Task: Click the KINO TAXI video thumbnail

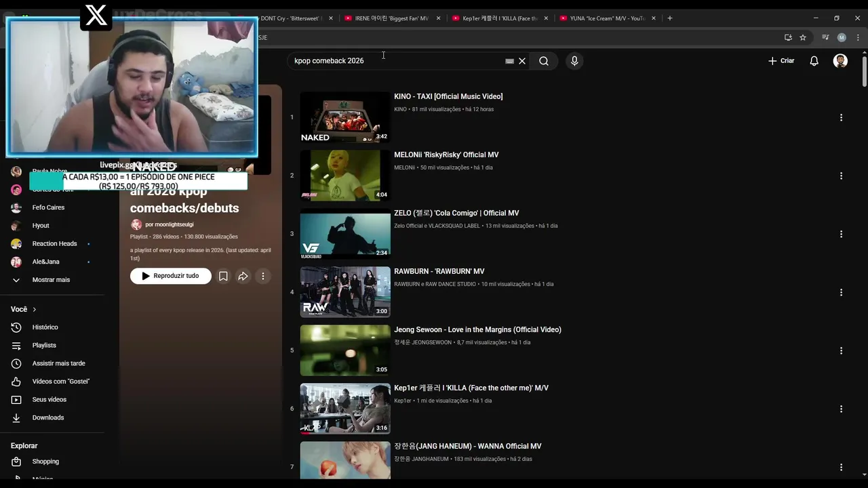Action: [x=345, y=117]
